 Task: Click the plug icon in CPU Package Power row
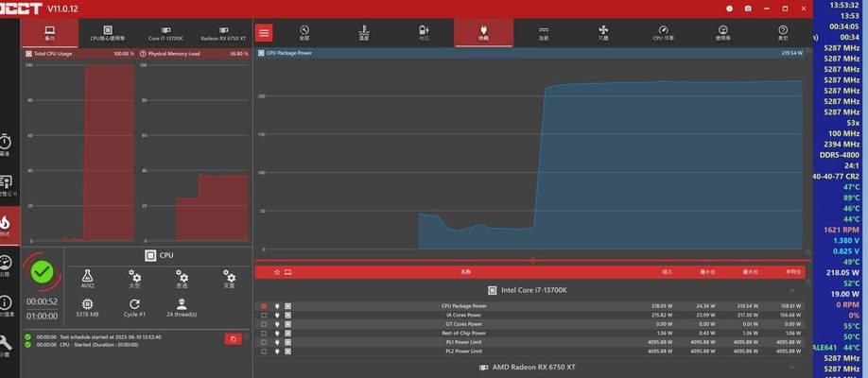click(277, 306)
